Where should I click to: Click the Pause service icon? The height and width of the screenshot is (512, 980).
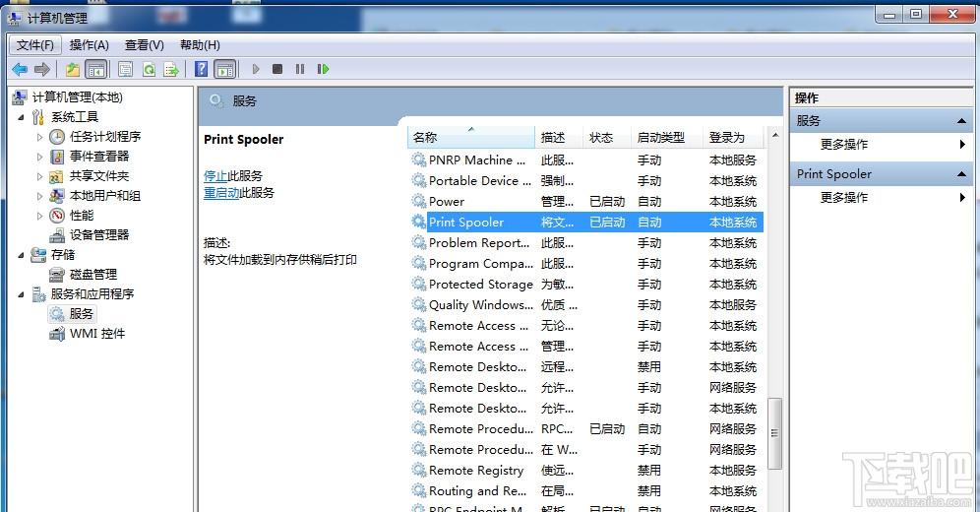click(300, 69)
